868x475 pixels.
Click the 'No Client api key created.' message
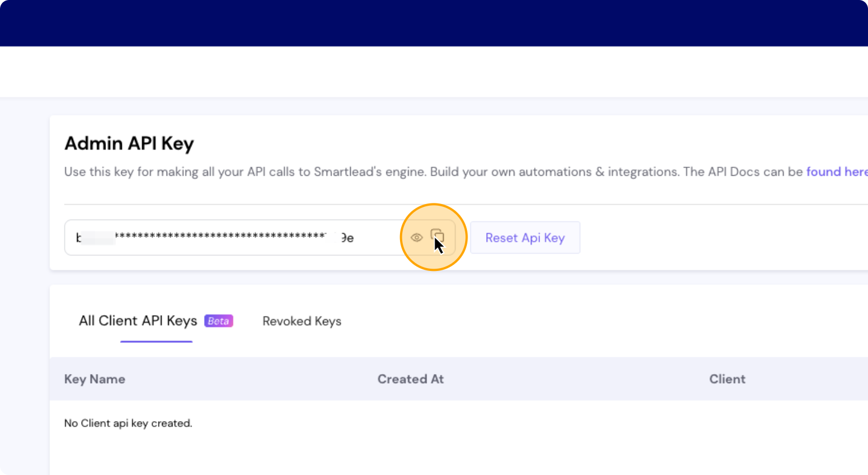pos(128,423)
